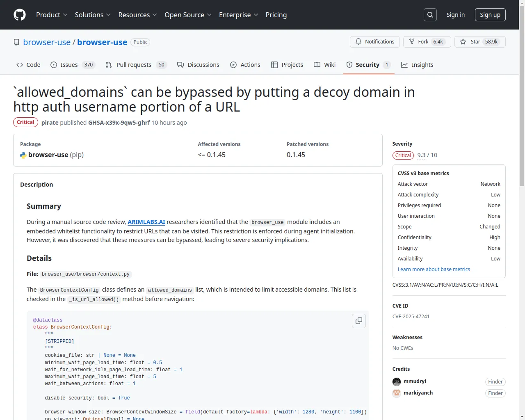This screenshot has width=525, height=420.
Task: Open the browser-use owner link
Action: pos(47,42)
